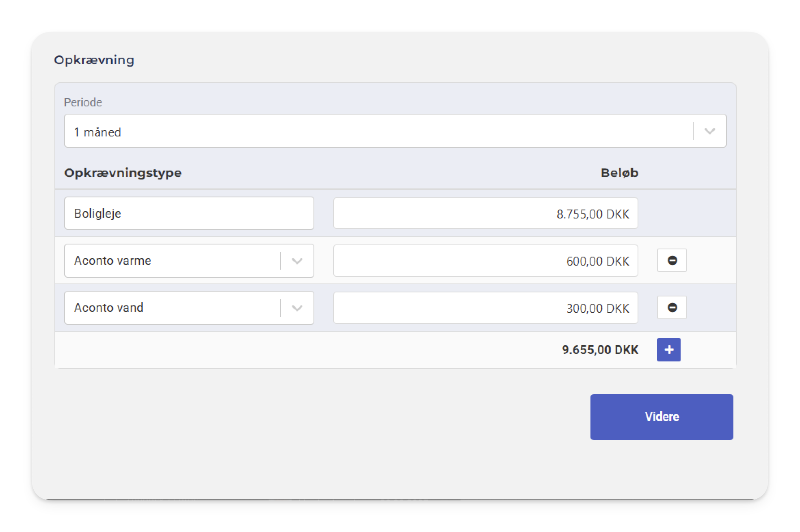
Task: Open the Aconto vand type dropdown
Action: (189, 308)
